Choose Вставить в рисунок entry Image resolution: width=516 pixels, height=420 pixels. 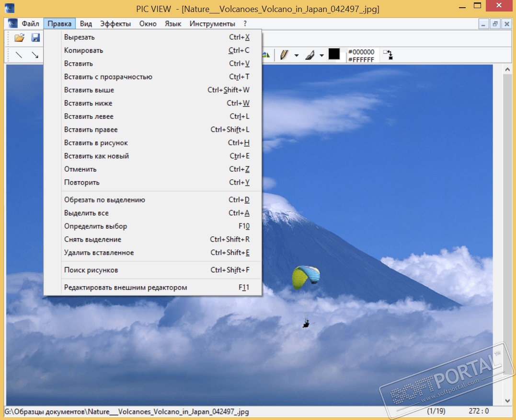click(x=153, y=142)
